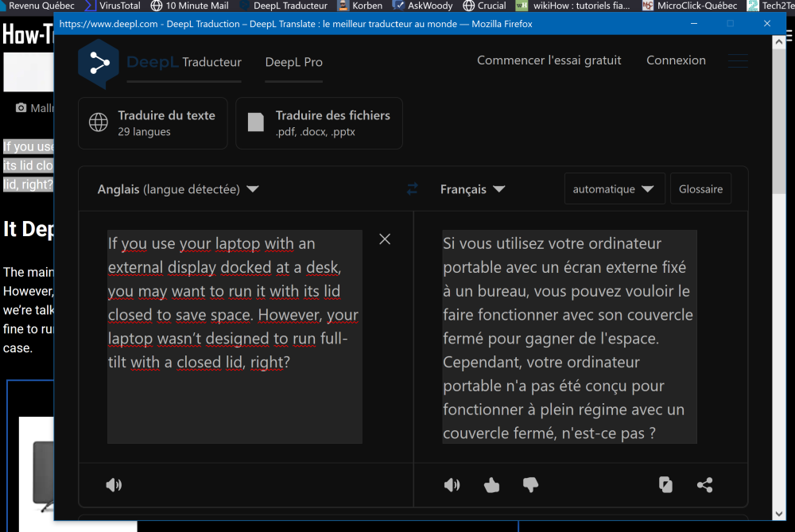Rate translation with thumbs down icon
This screenshot has width=795, height=532.
530,485
